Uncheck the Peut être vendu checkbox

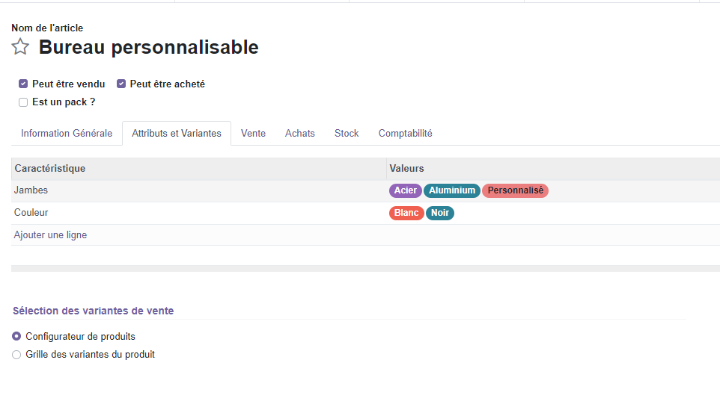click(23, 84)
